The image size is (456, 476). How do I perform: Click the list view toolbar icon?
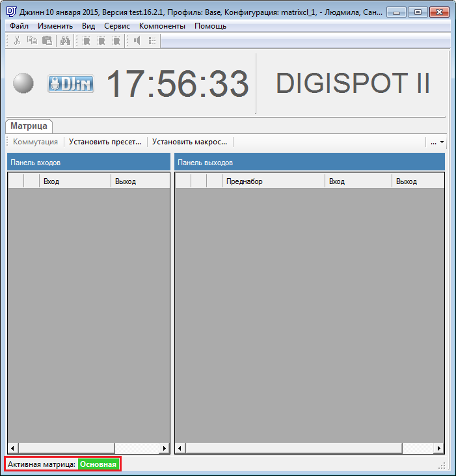tap(152, 41)
